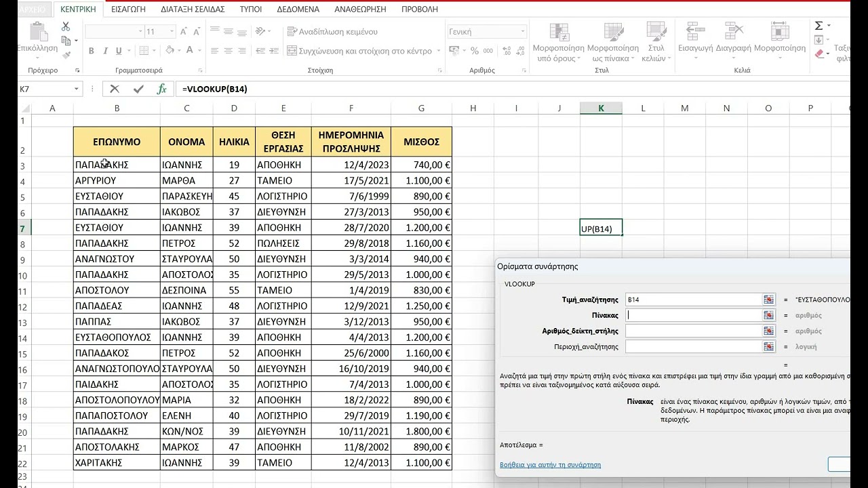The height and width of the screenshot is (488, 868).
Task: Toggle Italic formatting button
Action: coord(105,51)
